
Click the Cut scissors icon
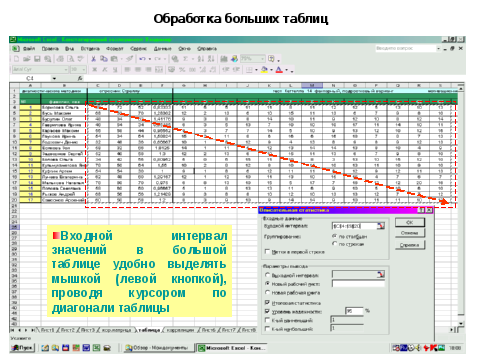[94, 59]
